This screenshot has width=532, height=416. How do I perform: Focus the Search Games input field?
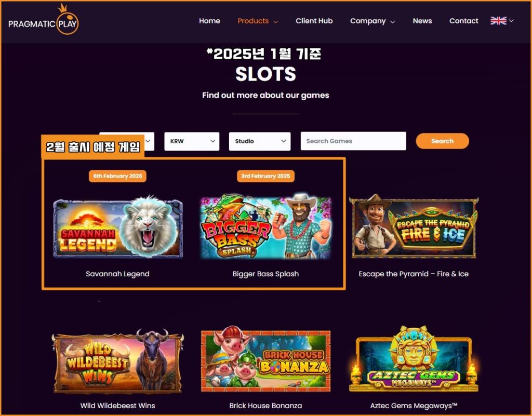[353, 141]
